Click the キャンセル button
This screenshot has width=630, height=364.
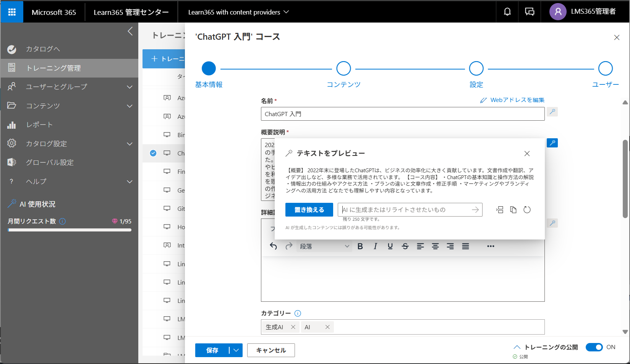[271, 350]
